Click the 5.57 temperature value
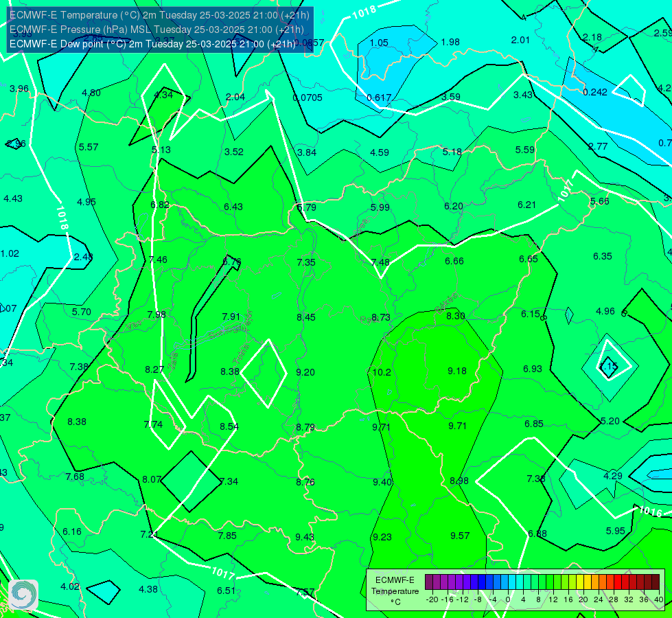This screenshot has width=672, height=618. coord(89,147)
